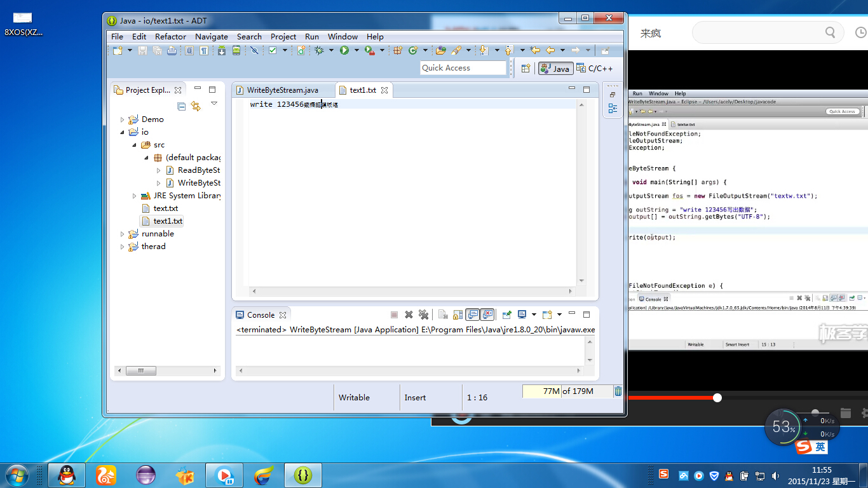Toggle Link with Editor in Project Explorer

point(196,107)
